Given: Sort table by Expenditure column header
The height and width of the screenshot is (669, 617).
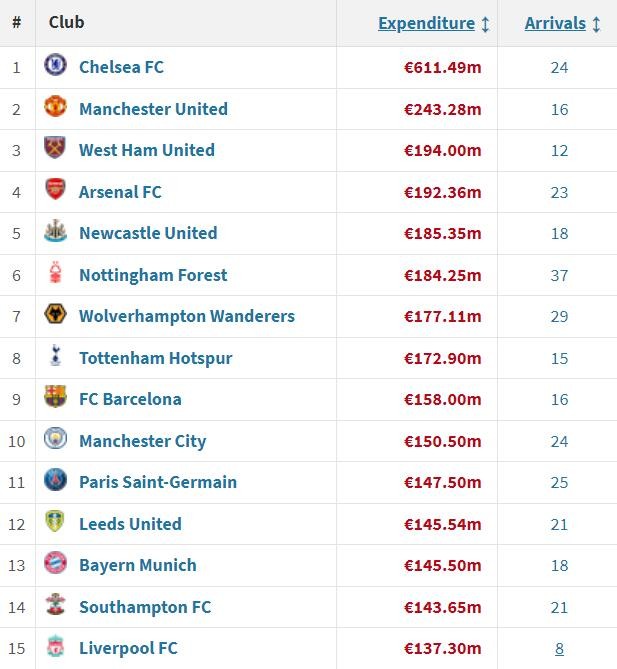Looking at the screenshot, I should (426, 23).
